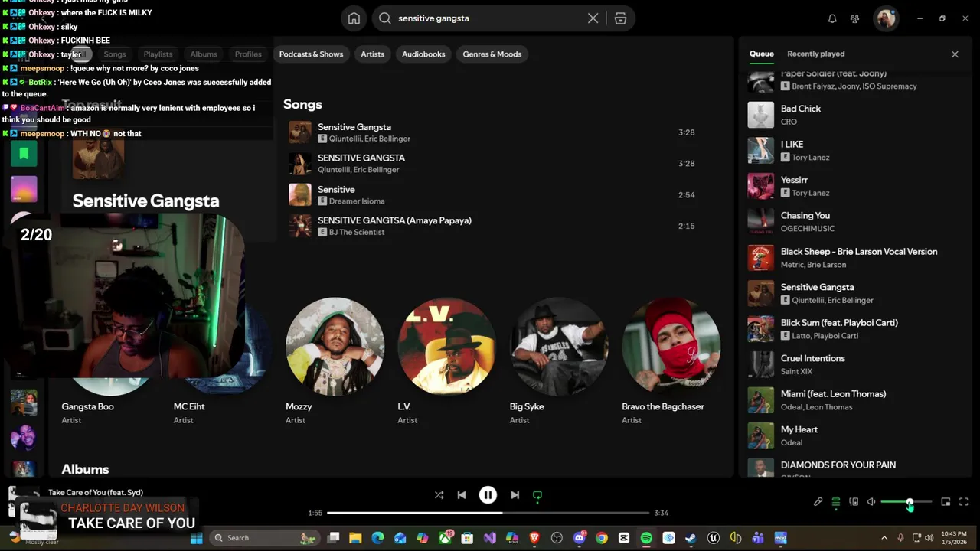Open the top result 'Sensitive Gangsta' title
980x551 pixels.
click(145, 201)
